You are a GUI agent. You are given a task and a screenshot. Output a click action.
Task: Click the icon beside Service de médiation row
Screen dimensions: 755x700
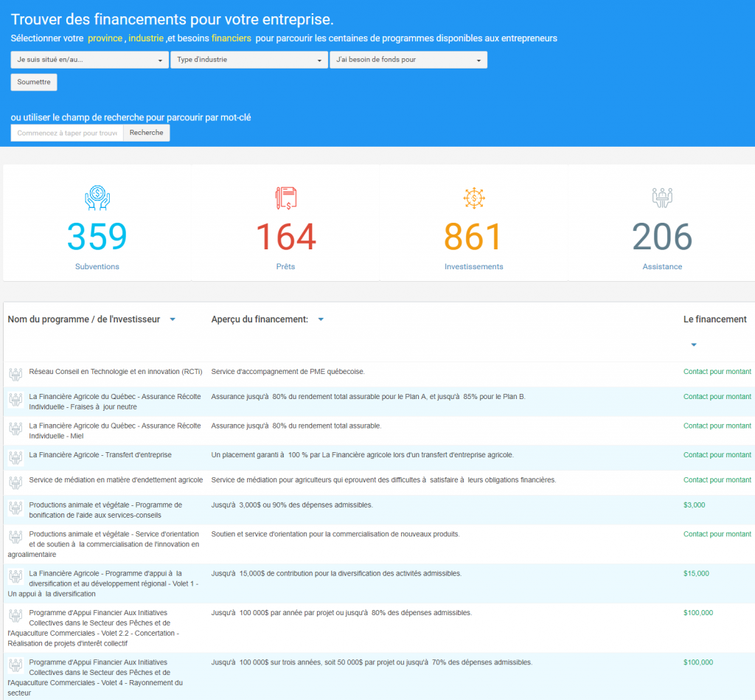point(16,482)
